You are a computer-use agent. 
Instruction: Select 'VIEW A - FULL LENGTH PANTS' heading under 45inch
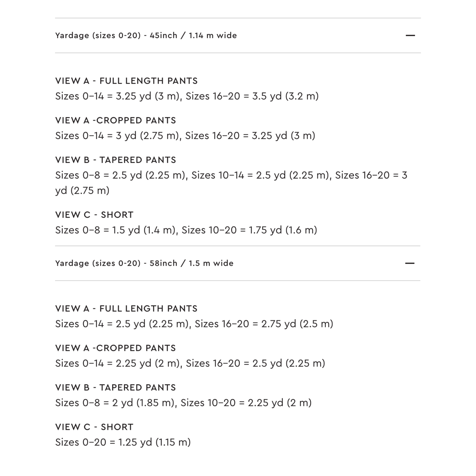click(126, 81)
